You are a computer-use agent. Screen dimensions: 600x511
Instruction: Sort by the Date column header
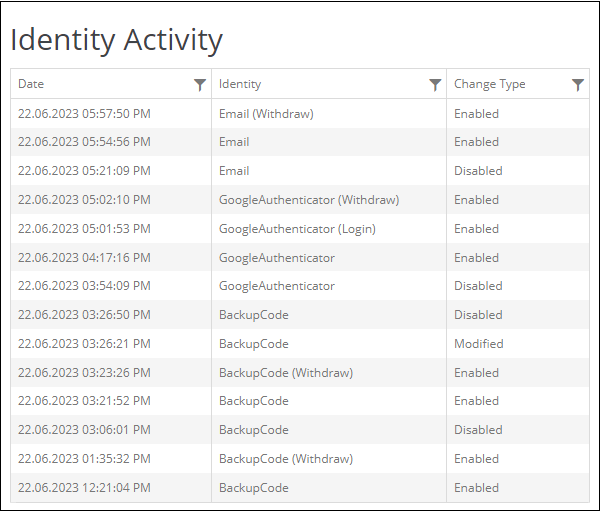(x=31, y=84)
